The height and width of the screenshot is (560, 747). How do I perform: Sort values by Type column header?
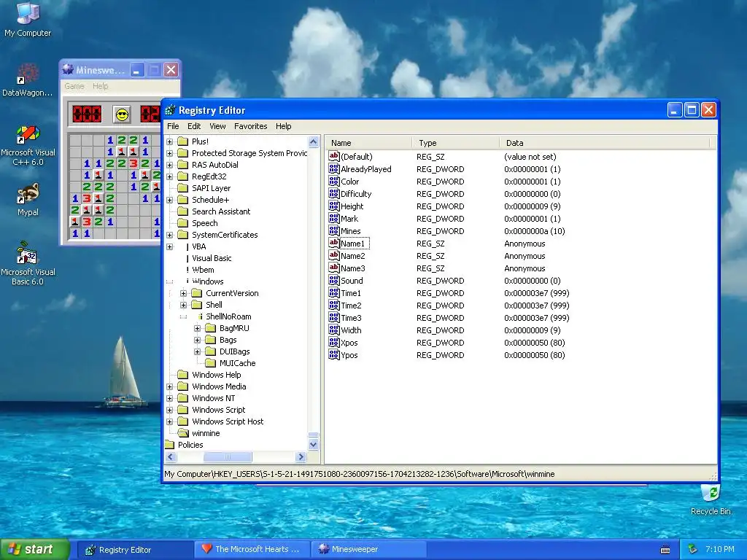456,143
